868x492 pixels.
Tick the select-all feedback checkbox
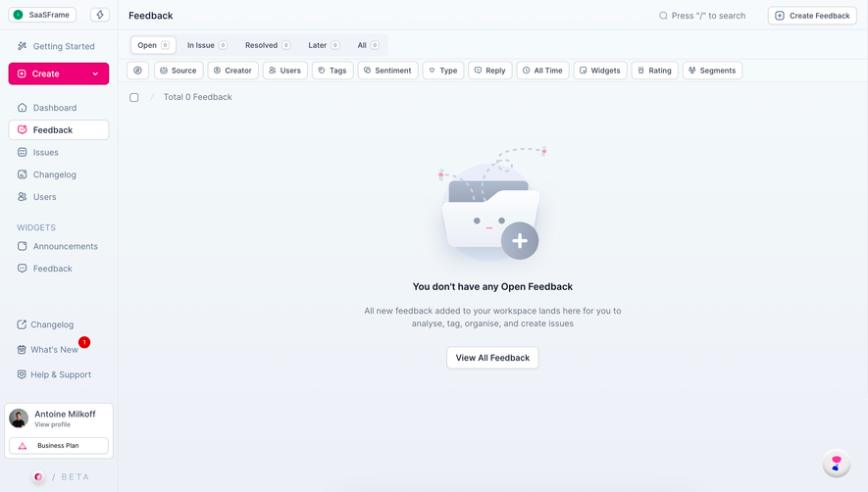(134, 97)
